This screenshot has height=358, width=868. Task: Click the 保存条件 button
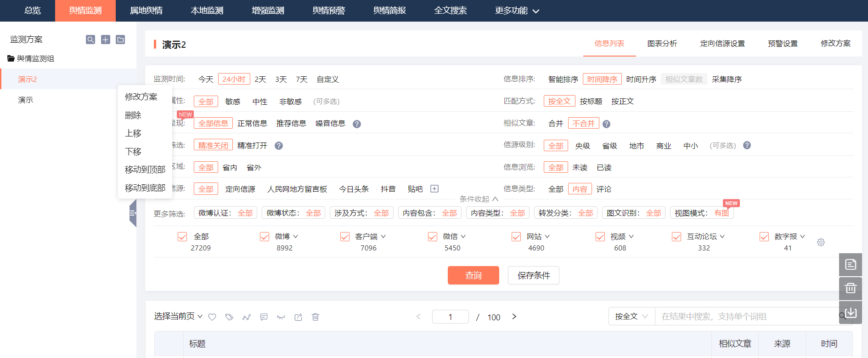533,275
